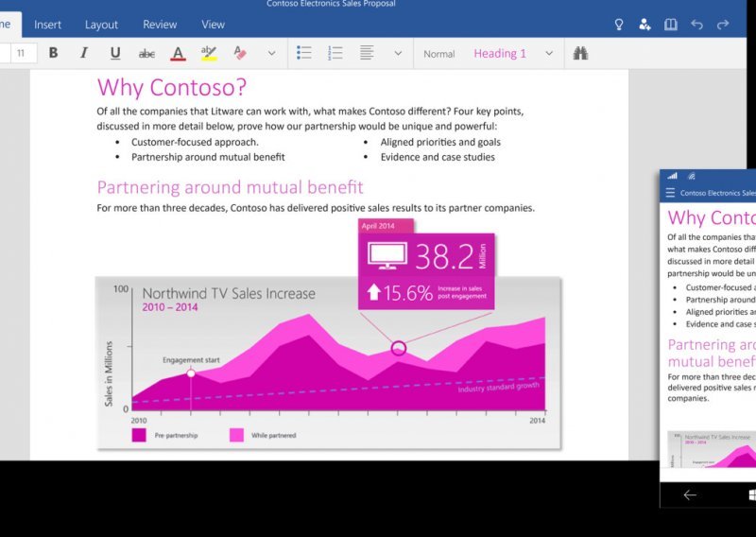Open the Review tab
This screenshot has width=756, height=537.
pos(160,25)
